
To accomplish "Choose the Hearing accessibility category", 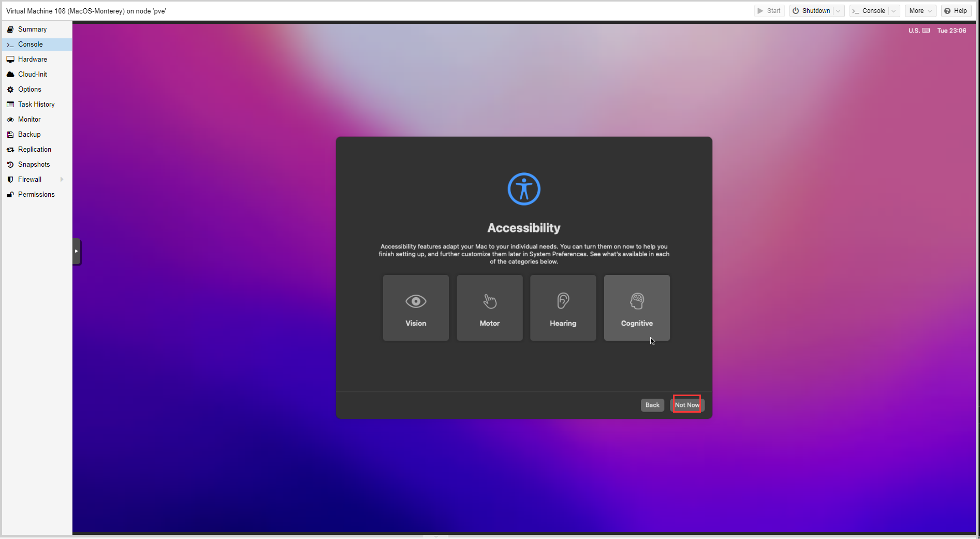I will coord(563,308).
